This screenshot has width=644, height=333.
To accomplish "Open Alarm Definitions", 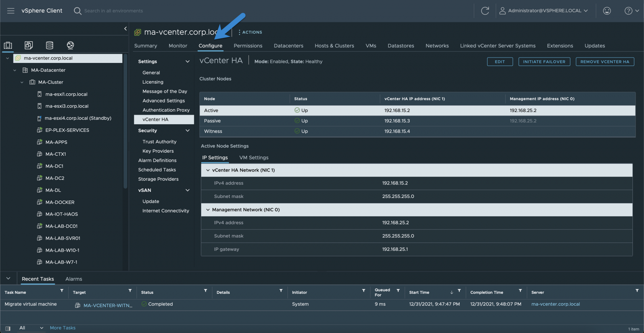I will coord(157,160).
